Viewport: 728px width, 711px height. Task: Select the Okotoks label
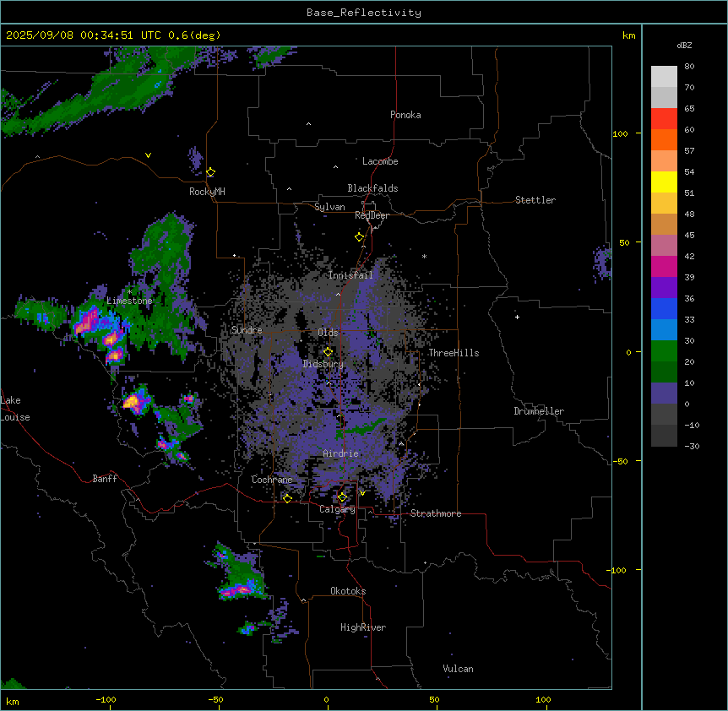tap(348, 591)
